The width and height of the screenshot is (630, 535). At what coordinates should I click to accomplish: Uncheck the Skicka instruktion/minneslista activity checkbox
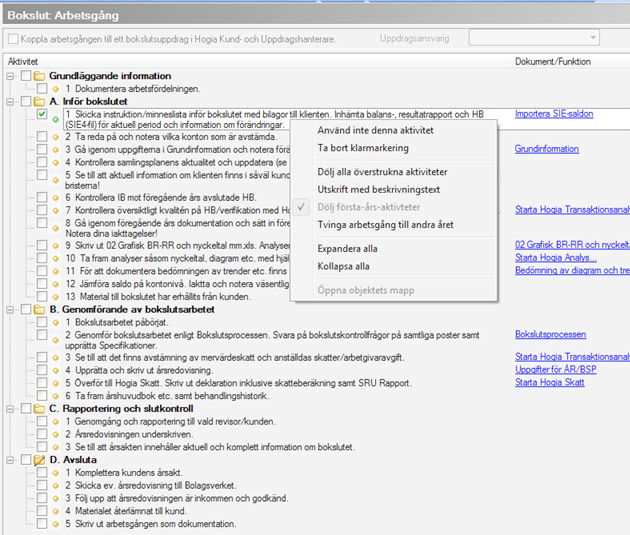(42, 114)
